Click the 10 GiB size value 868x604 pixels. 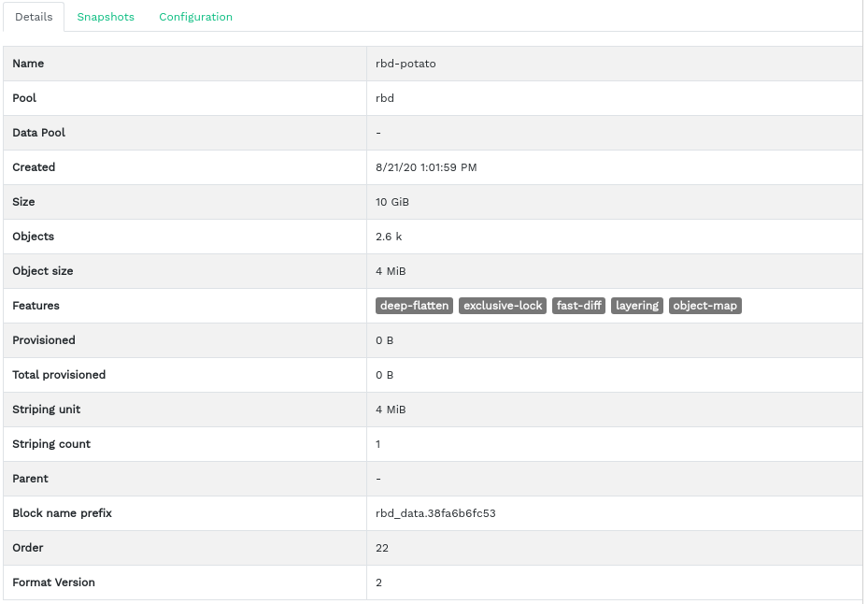coord(392,202)
